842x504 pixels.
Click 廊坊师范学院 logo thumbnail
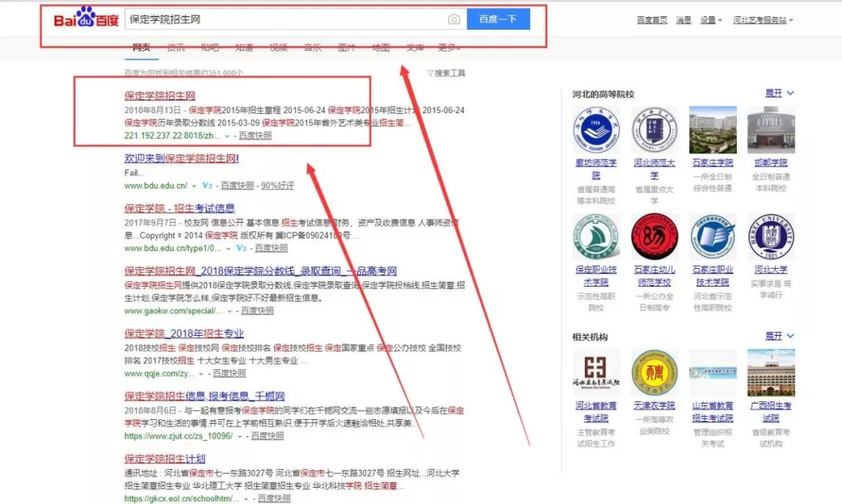point(596,130)
